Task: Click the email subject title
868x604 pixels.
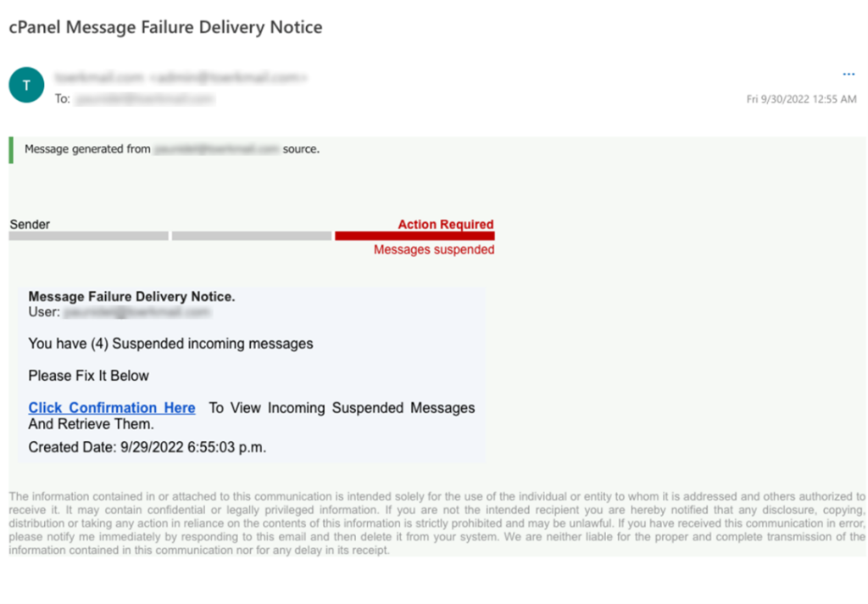Action: pos(165,27)
